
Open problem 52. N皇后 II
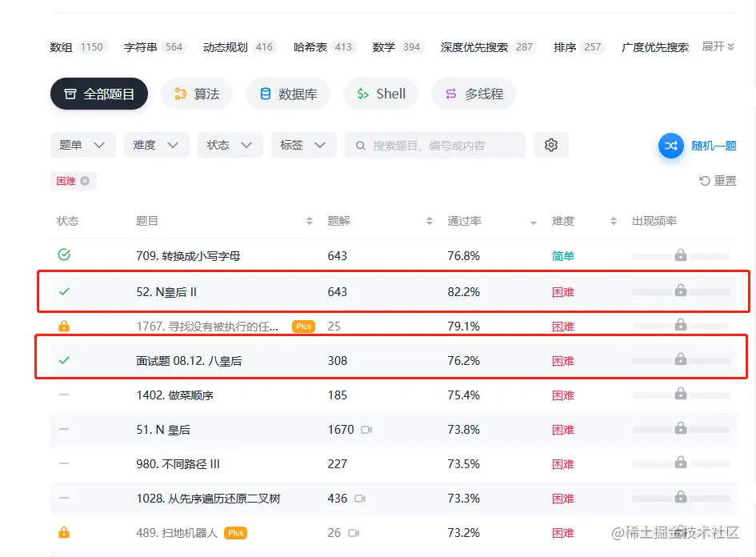point(166,292)
